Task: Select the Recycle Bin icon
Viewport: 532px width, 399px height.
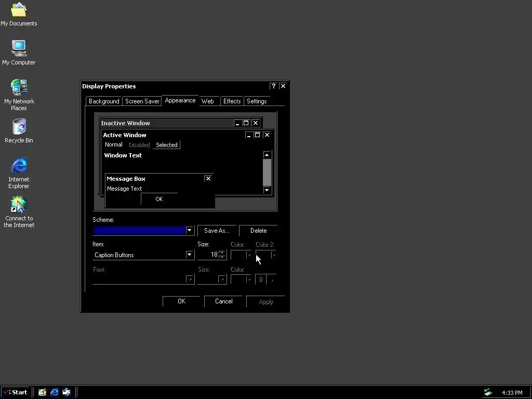Action: 19,130
